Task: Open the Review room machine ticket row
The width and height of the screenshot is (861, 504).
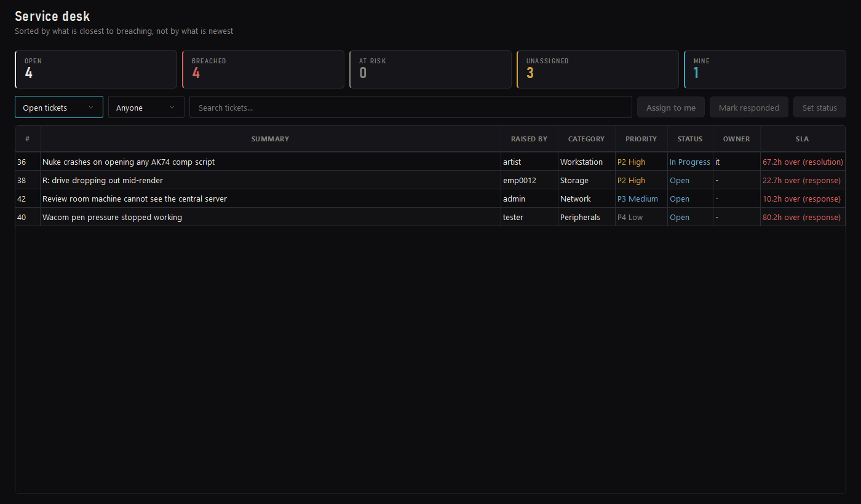Action: [430, 199]
